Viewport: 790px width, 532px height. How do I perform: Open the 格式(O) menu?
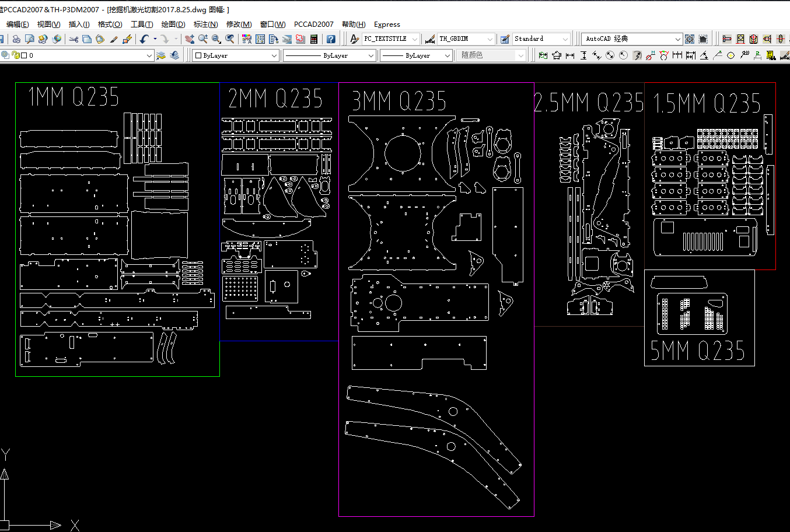coord(110,24)
